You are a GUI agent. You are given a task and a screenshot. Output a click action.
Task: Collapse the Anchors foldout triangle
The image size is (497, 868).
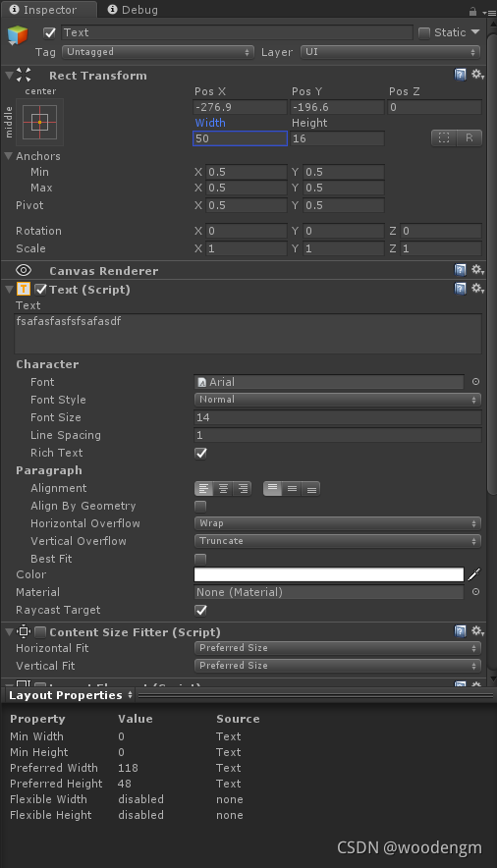(x=8, y=156)
